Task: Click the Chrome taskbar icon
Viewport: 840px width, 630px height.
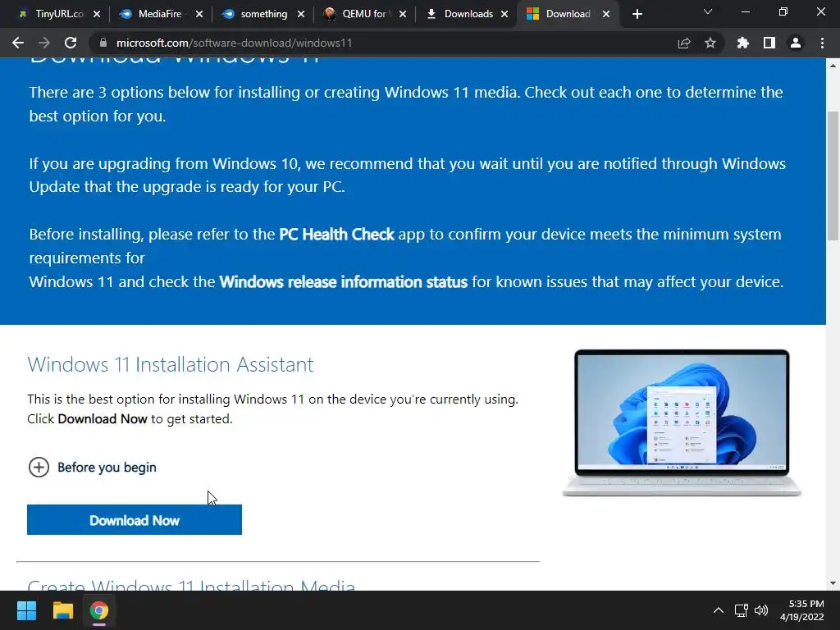Action: coord(99,610)
